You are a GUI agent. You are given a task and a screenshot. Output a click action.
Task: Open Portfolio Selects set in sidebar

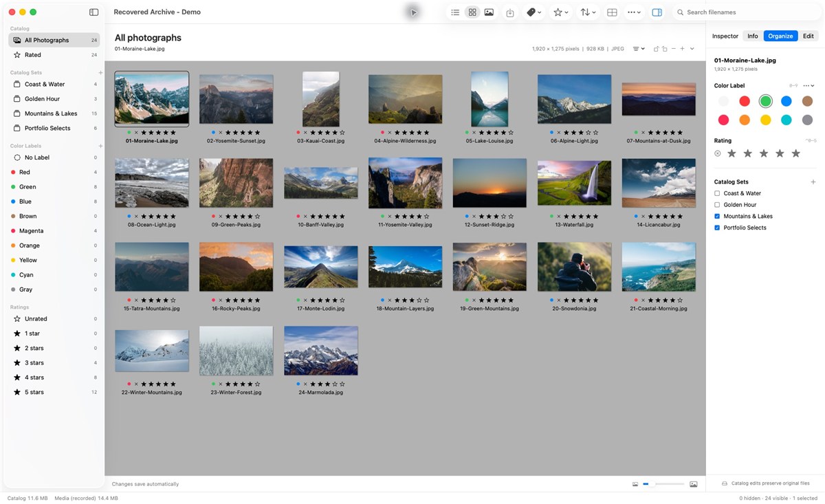point(54,129)
